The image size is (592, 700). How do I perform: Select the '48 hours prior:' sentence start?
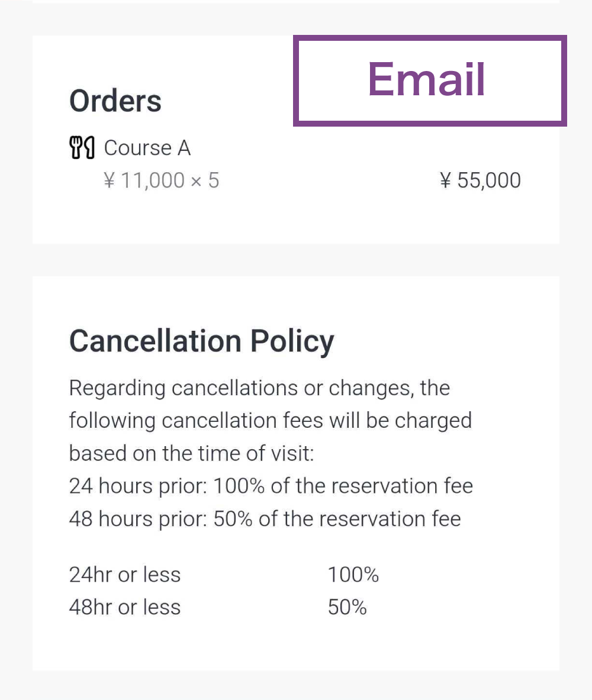coord(138,519)
